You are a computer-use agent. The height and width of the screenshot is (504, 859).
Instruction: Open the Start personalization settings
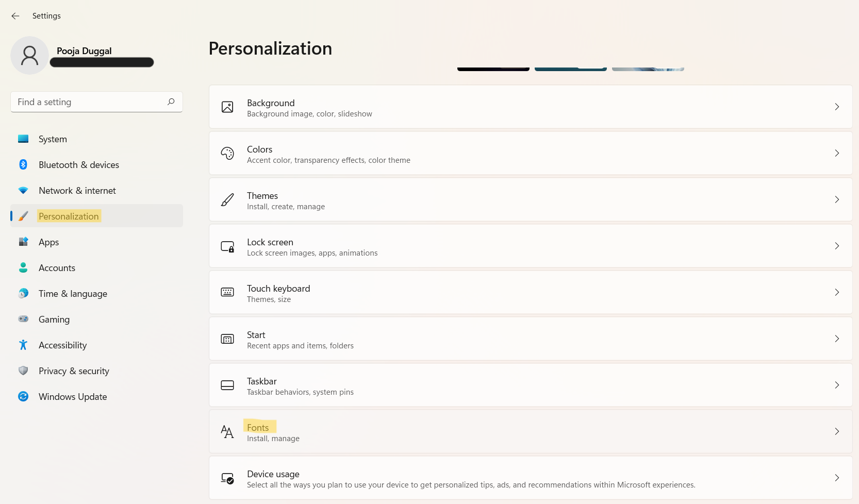pos(530,339)
